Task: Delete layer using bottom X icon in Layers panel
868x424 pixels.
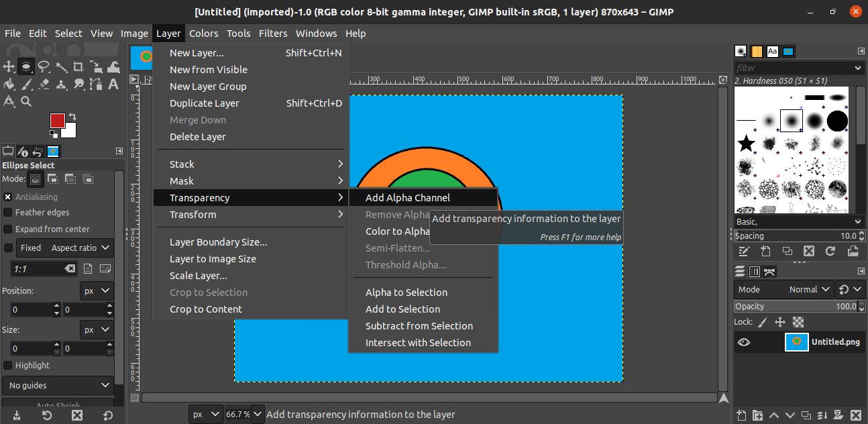Action: point(857,415)
